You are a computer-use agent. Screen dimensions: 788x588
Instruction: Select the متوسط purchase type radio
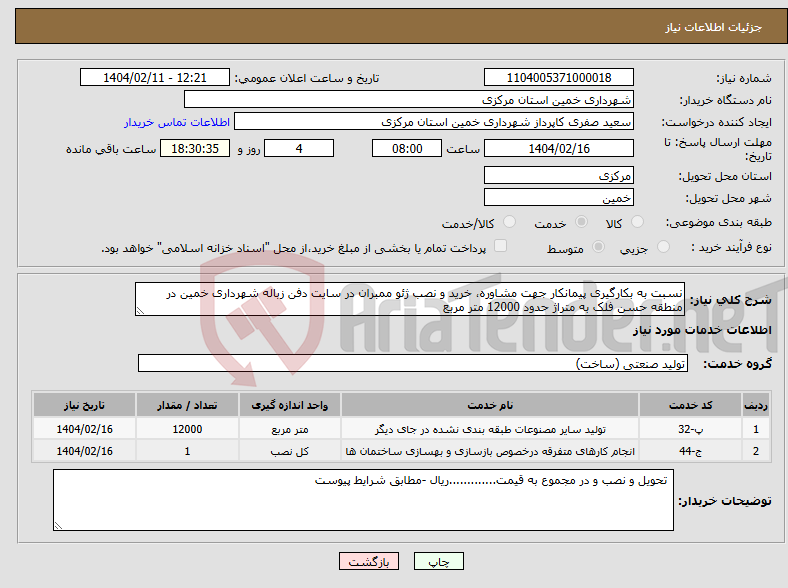[x=598, y=247]
